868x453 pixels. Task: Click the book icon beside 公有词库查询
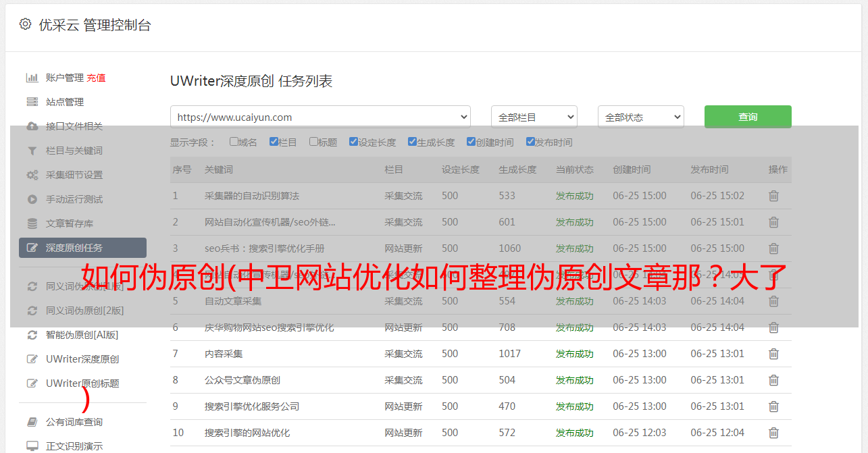[32, 422]
